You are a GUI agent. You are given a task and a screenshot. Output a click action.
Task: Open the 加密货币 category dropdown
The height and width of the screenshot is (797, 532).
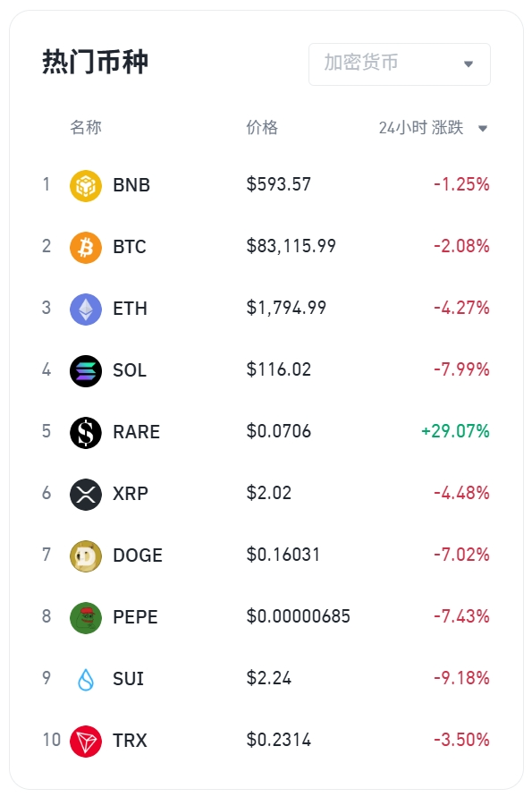400,64
